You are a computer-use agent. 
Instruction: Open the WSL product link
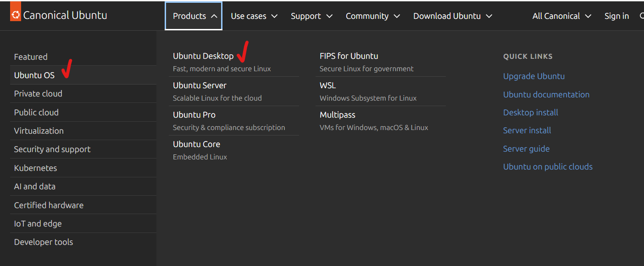pyautogui.click(x=328, y=85)
